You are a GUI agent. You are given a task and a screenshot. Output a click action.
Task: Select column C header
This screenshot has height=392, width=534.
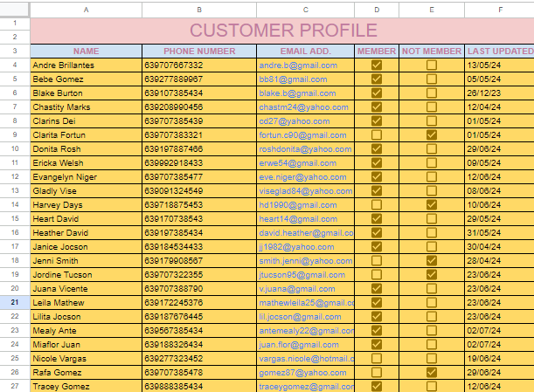point(306,10)
